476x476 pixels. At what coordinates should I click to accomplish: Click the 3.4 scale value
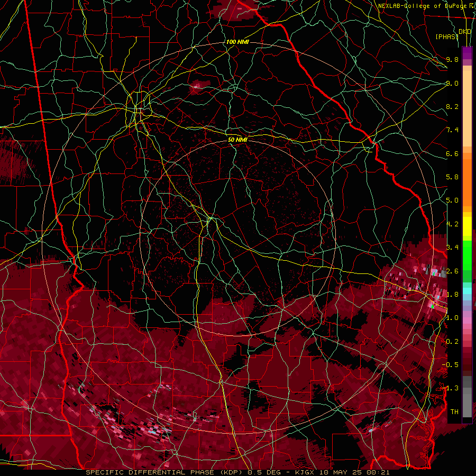click(x=452, y=248)
